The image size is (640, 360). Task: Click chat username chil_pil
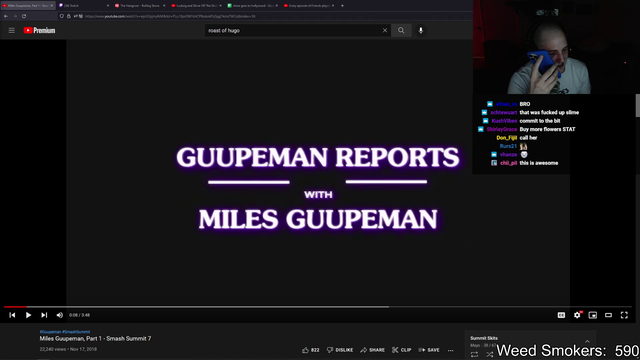point(509,163)
